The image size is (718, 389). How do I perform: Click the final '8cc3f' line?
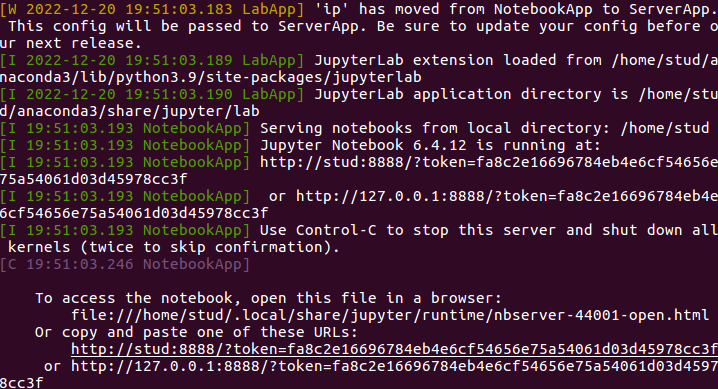point(22,384)
